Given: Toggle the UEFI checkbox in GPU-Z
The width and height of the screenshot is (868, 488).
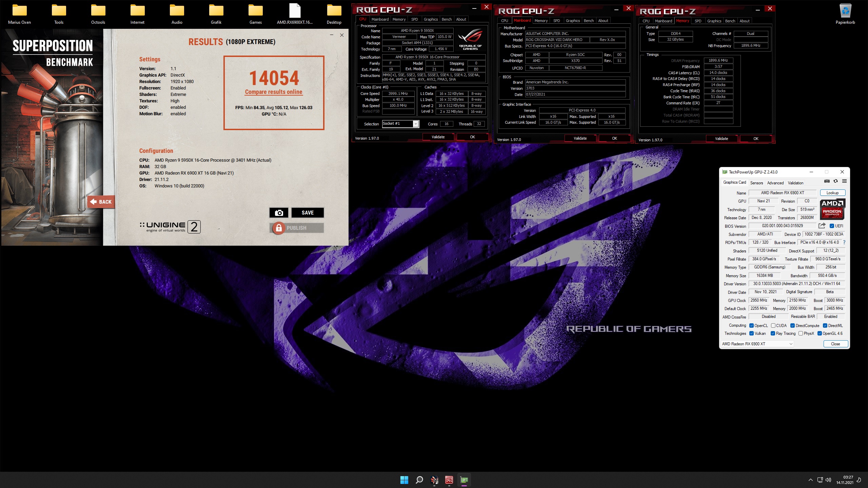Looking at the screenshot, I should tap(832, 226).
